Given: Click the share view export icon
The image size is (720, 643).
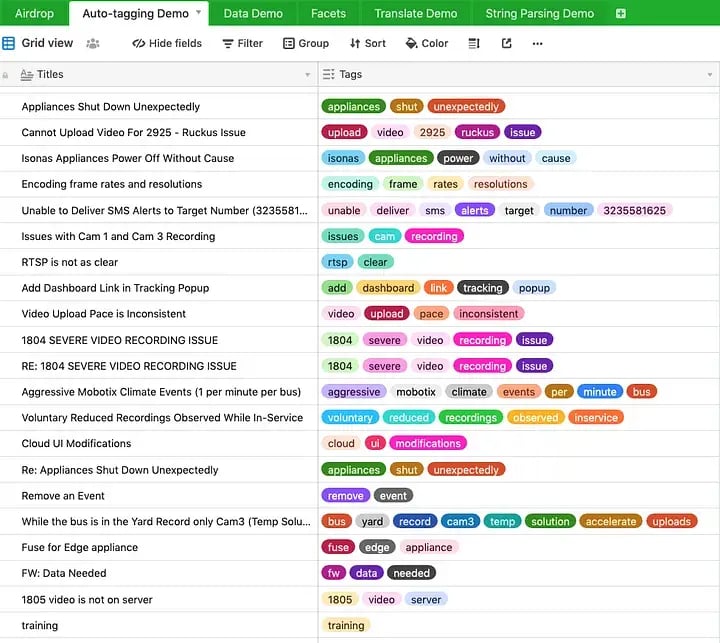Looking at the screenshot, I should (506, 44).
